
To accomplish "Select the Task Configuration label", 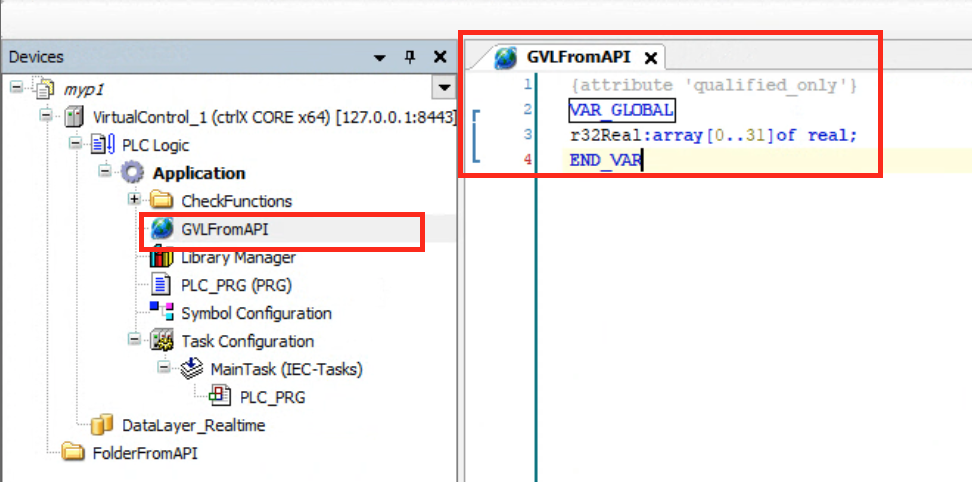I will (247, 341).
